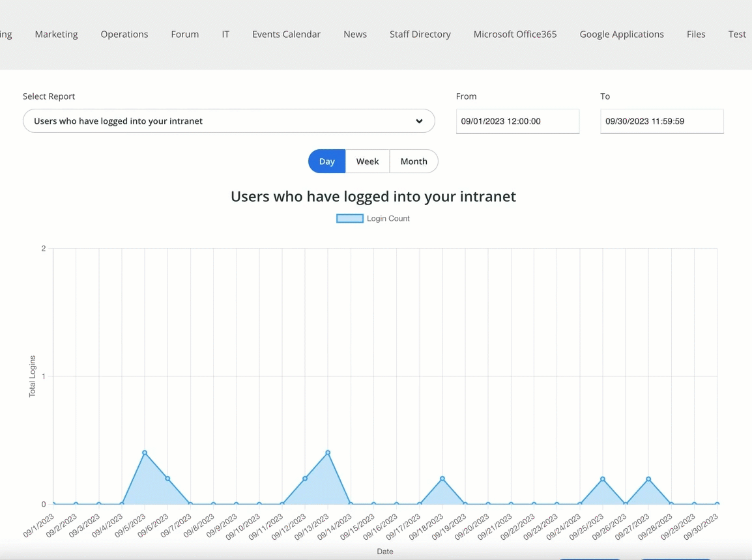Expand the Select Report dropdown
752x560 pixels.
[229, 120]
